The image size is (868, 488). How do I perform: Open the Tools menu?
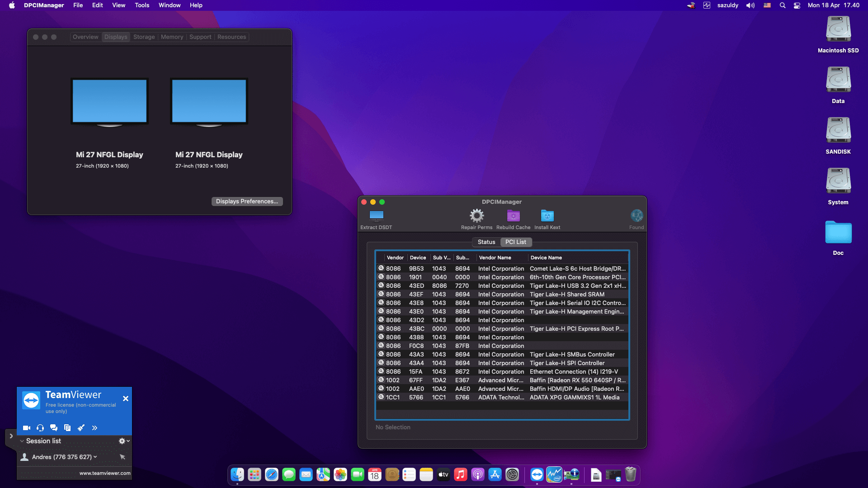[x=142, y=5]
